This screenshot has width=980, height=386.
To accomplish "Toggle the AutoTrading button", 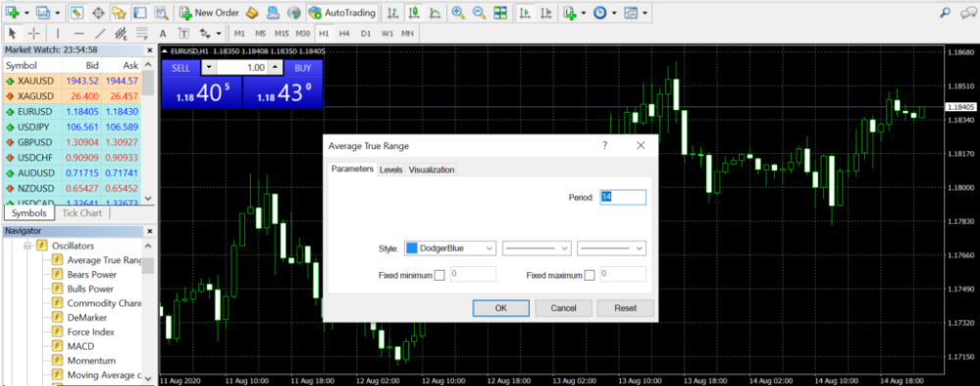I will point(342,13).
